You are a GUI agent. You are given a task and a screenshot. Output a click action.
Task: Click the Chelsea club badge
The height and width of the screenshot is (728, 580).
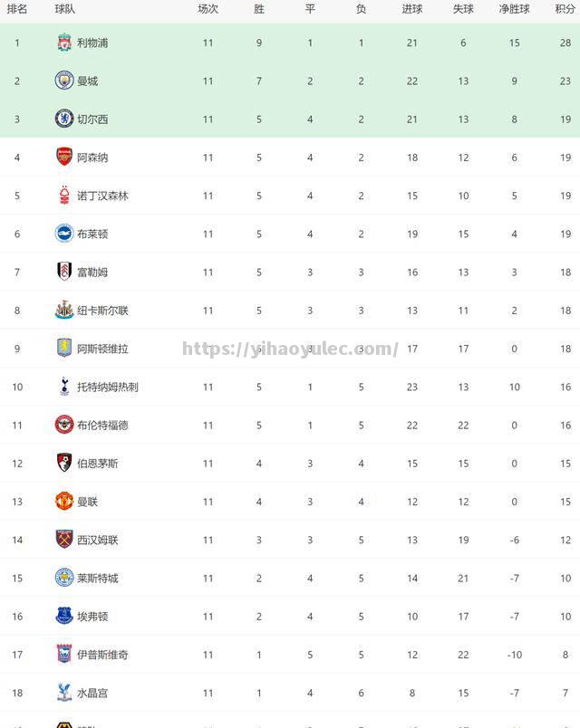tap(64, 119)
